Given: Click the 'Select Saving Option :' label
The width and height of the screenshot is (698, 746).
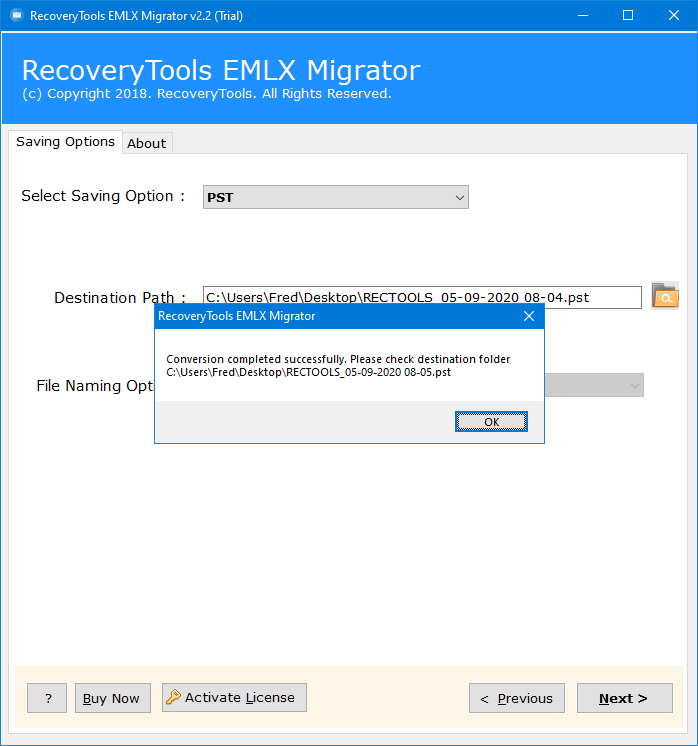Looking at the screenshot, I should 103,196.
